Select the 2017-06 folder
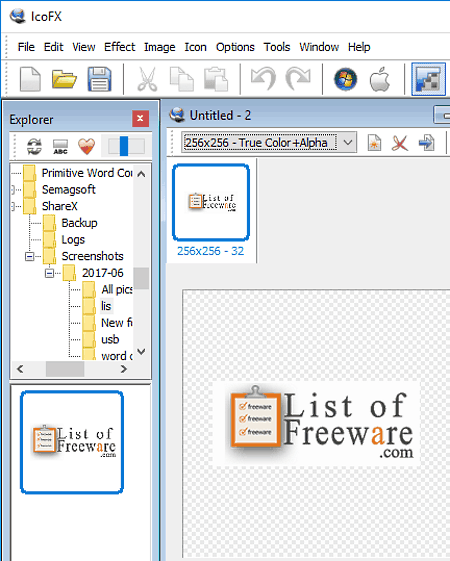Image resolution: width=450 pixels, height=561 pixels. (102, 273)
